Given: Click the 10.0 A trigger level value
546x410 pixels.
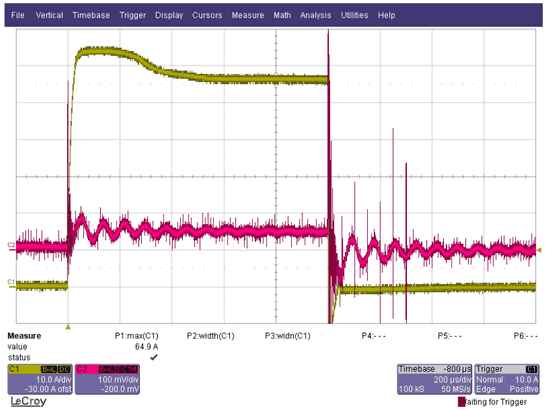Looking at the screenshot, I should [526, 379].
